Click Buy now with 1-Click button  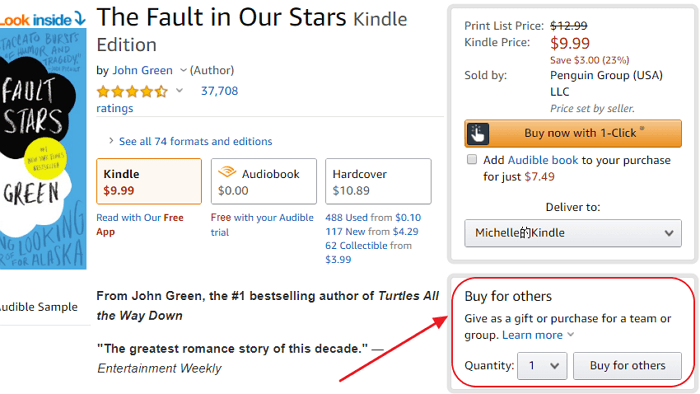pyautogui.click(x=573, y=133)
